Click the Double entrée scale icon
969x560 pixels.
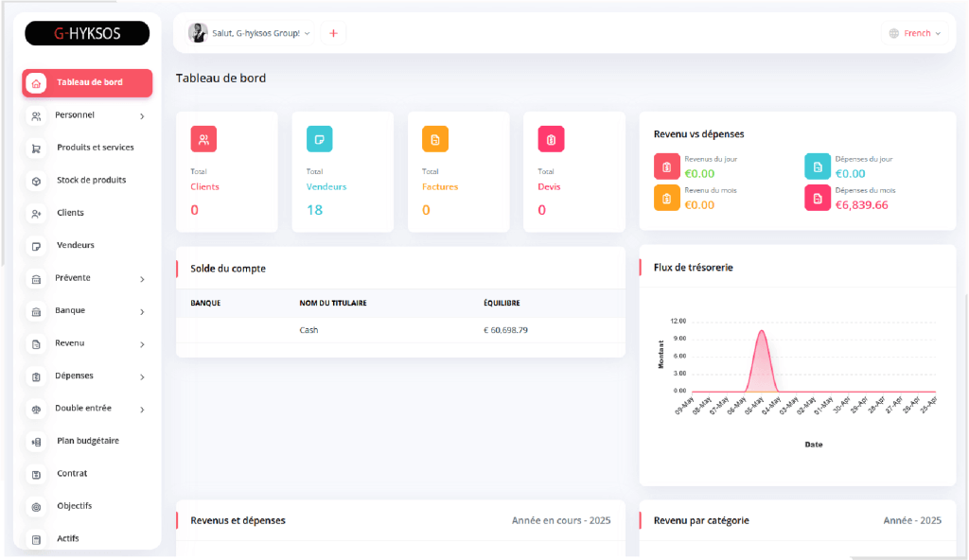[37, 410]
